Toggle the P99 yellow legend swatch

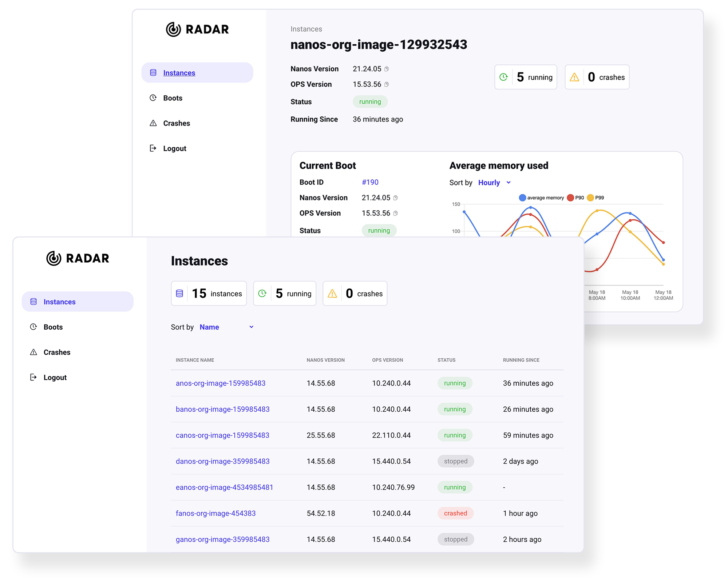pyautogui.click(x=590, y=198)
